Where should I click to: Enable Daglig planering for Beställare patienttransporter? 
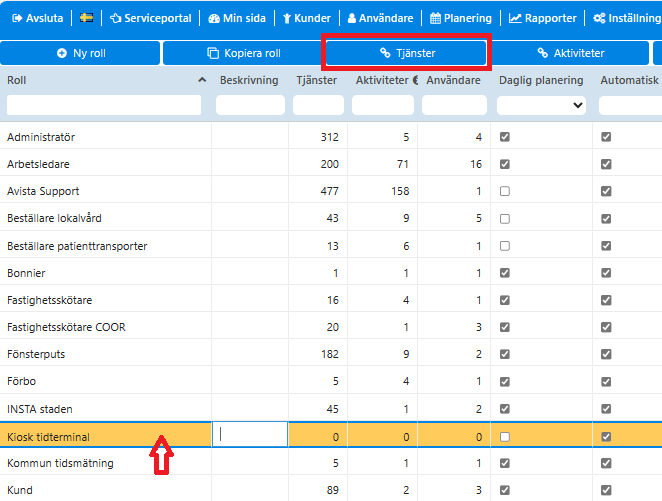[505, 246]
